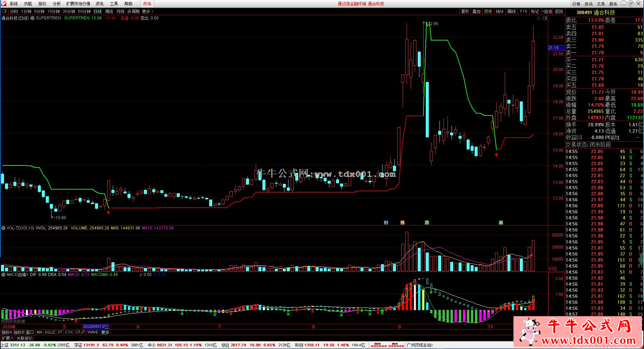644x349 pixels.
Task: Click the 叠加 overlay button
Action: [477, 11]
